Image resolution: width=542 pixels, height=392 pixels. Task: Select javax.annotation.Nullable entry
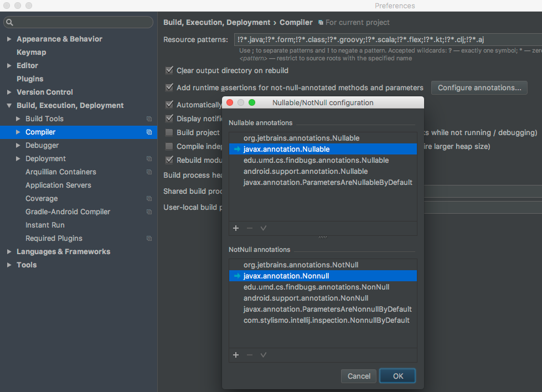(x=323, y=149)
